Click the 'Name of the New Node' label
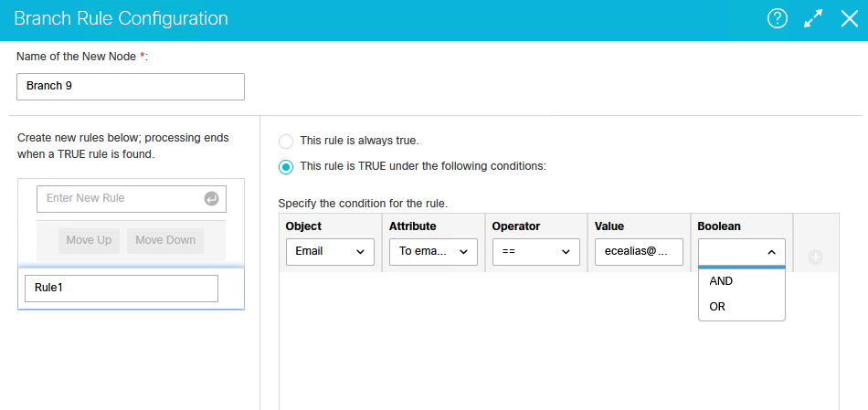 [83, 57]
